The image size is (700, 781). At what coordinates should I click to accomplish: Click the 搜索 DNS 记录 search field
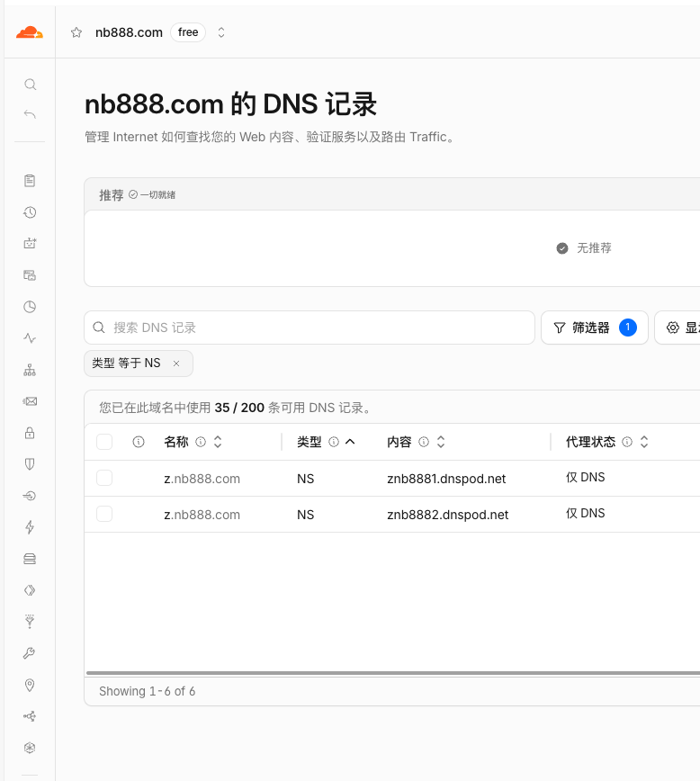[x=310, y=328]
